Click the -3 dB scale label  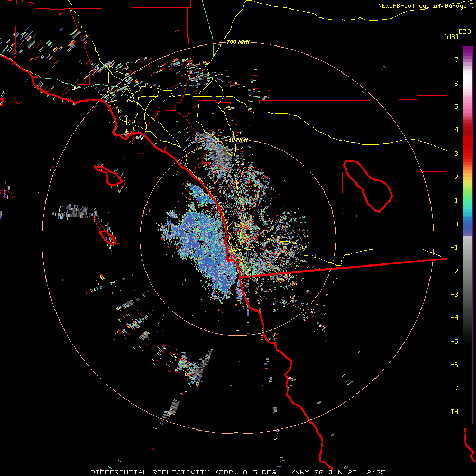pos(454,295)
